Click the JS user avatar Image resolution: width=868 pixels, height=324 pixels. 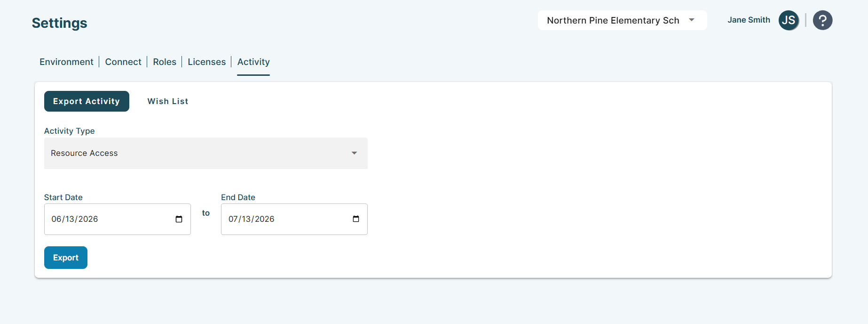tap(789, 20)
